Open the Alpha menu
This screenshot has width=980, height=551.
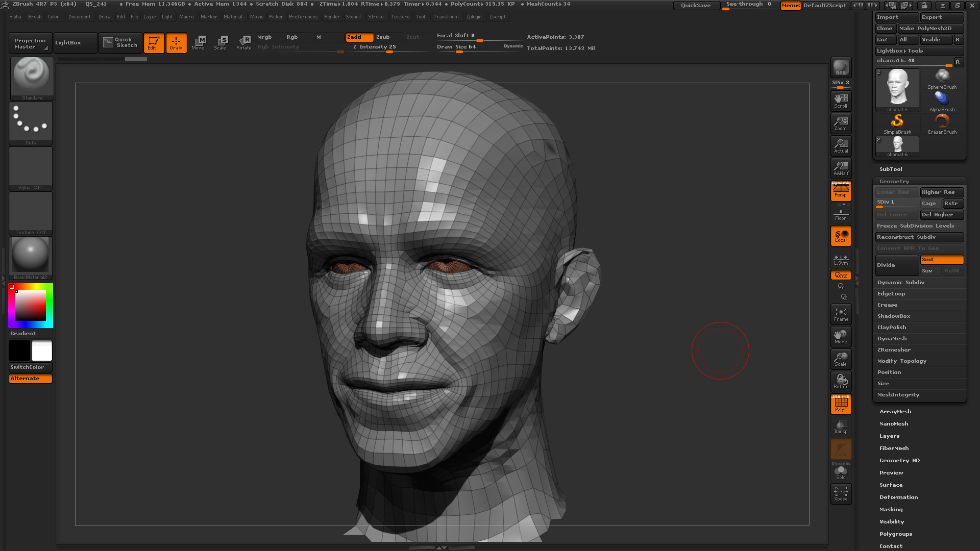coord(15,17)
